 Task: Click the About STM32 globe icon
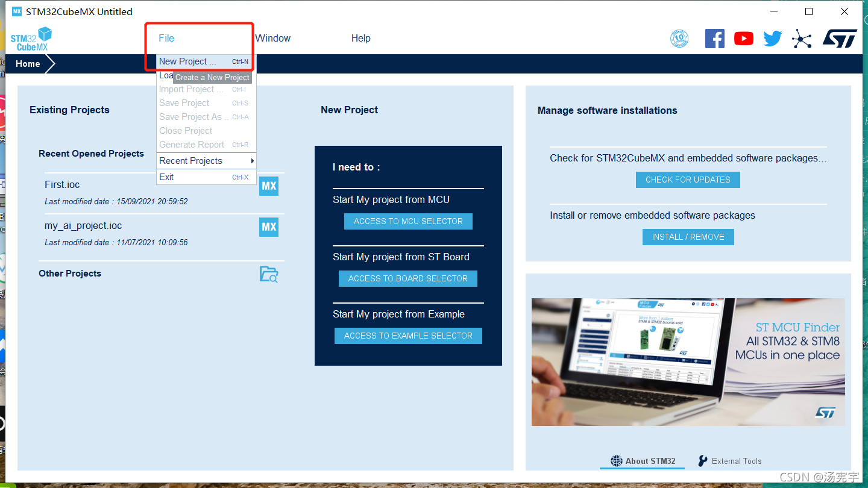616,461
